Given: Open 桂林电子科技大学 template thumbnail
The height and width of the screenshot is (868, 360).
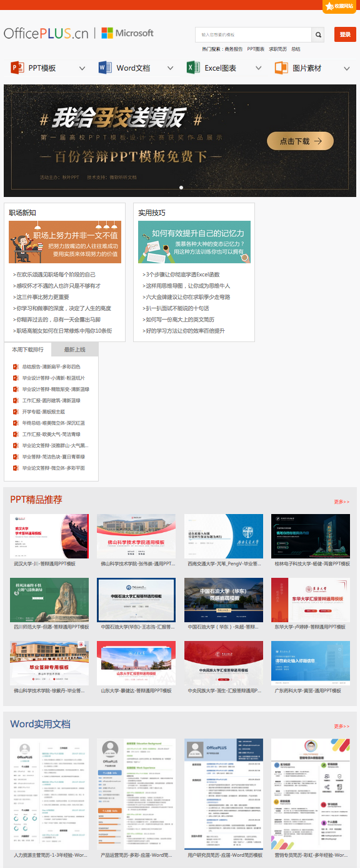Looking at the screenshot, I should point(311,537).
